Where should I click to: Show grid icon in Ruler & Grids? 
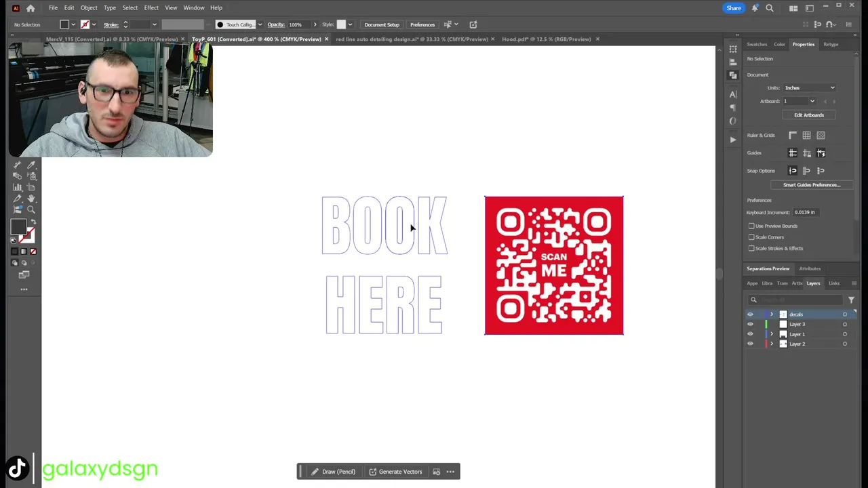807,136
